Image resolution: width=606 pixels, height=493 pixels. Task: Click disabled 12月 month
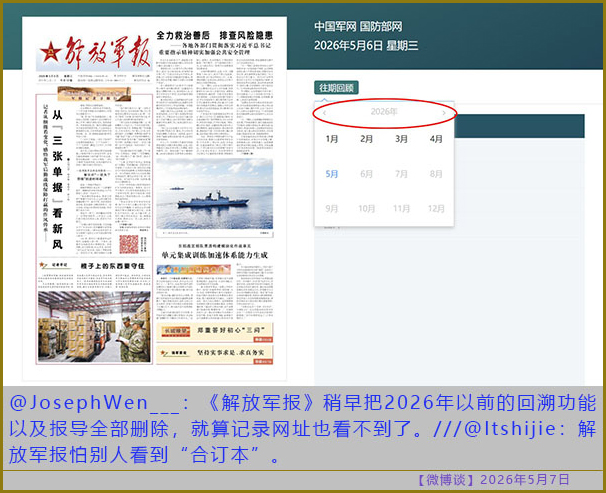pyautogui.click(x=436, y=209)
